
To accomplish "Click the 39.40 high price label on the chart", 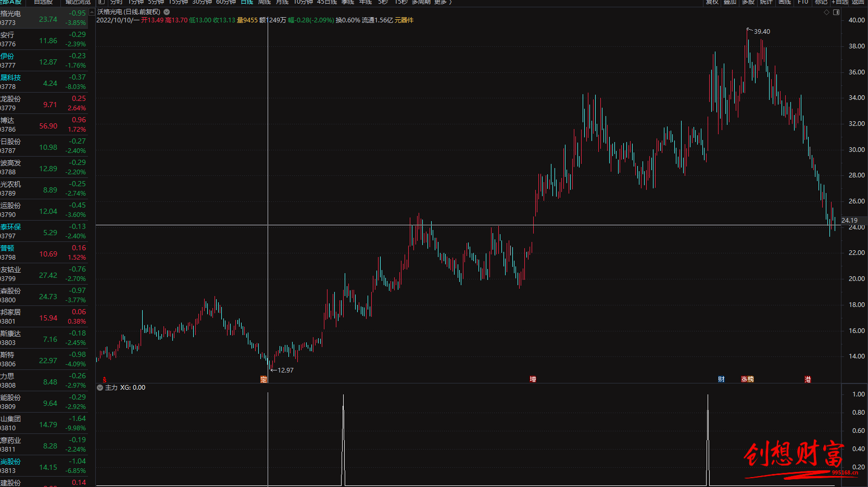I will pos(762,32).
